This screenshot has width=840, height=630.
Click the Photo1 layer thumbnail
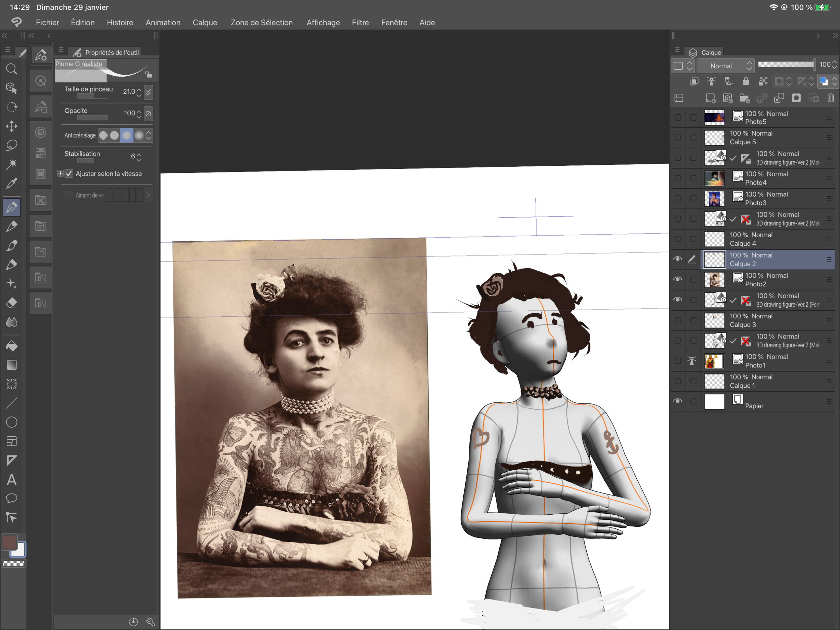point(714,361)
